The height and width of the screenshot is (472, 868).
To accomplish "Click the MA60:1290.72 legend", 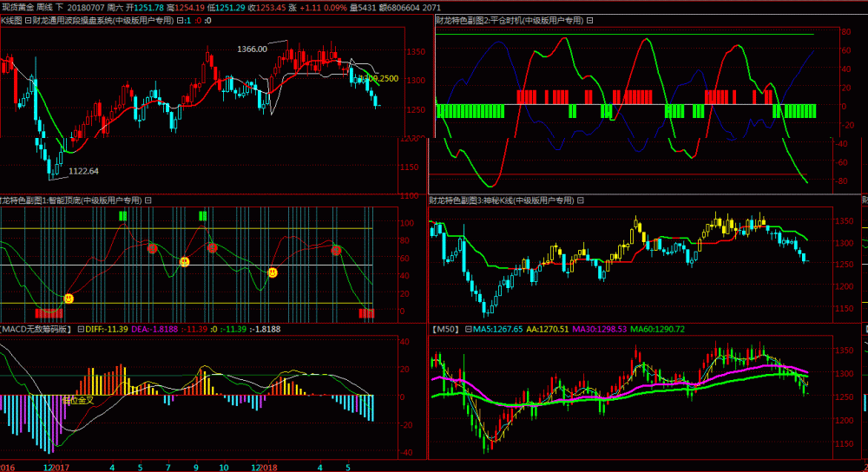I will (658, 329).
